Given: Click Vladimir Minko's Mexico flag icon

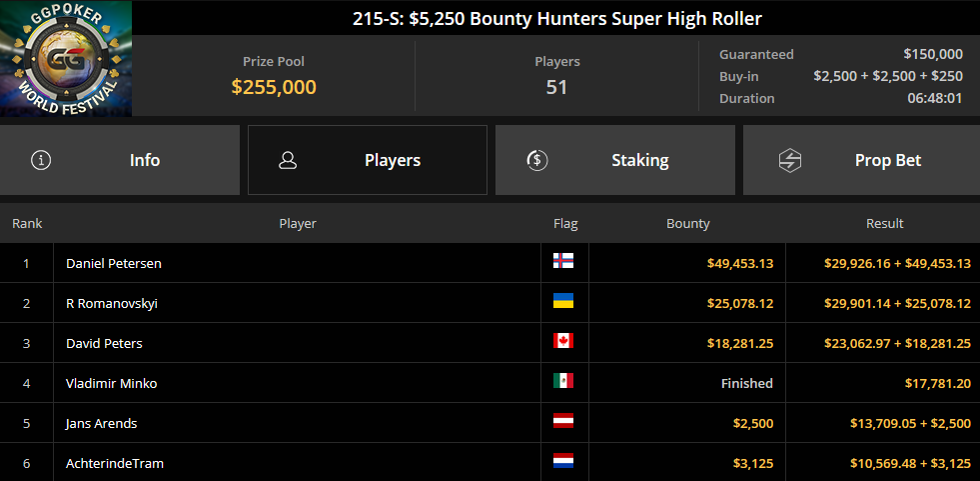Looking at the screenshot, I should [x=563, y=381].
